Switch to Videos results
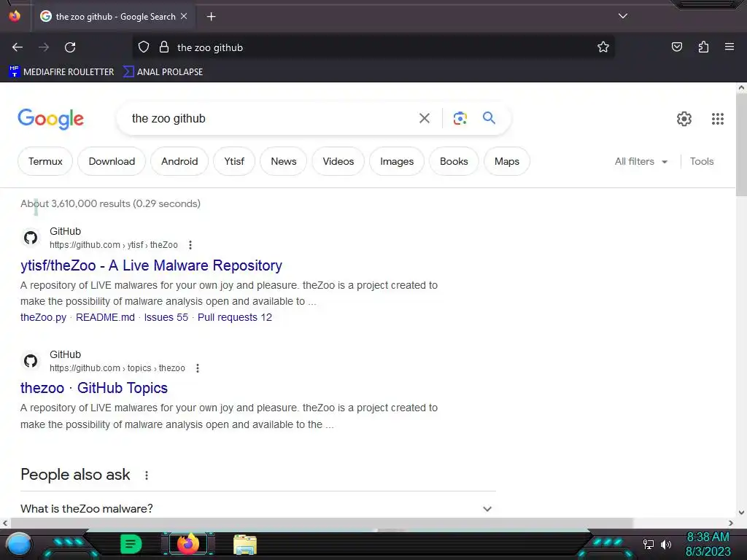This screenshot has width=747, height=560. tap(338, 161)
